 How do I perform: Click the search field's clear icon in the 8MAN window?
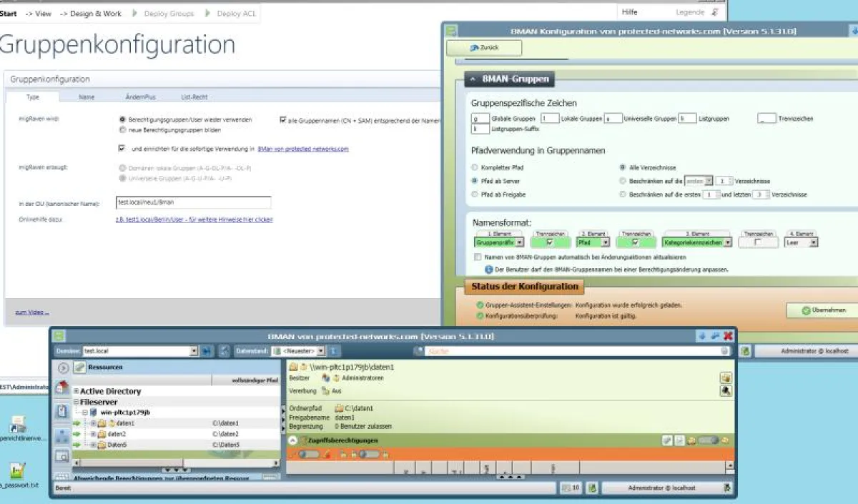(x=724, y=351)
